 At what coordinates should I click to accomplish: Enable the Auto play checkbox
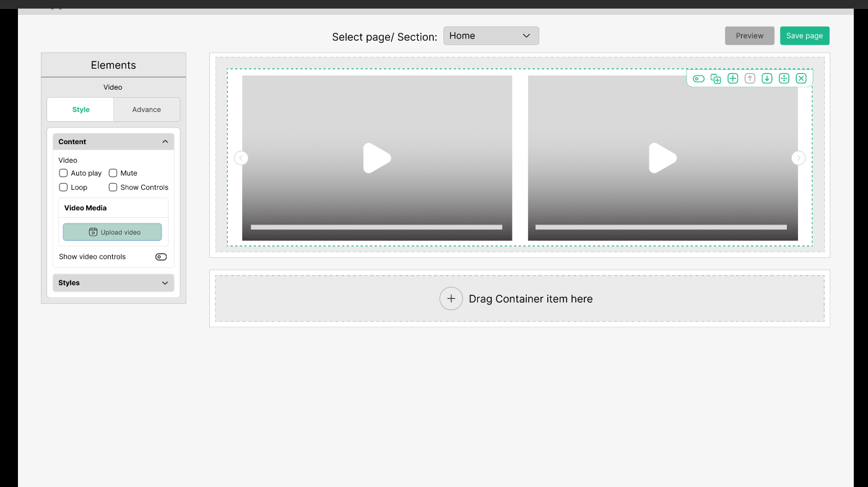point(63,173)
